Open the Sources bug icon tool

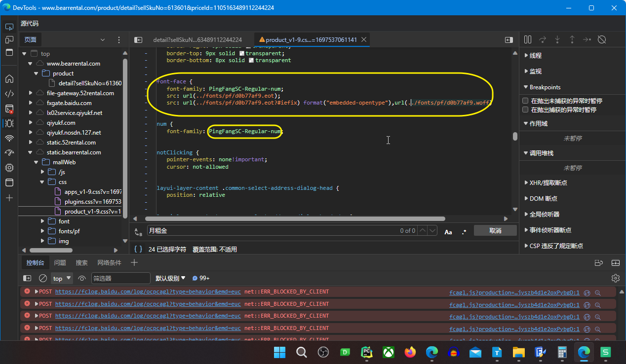click(9, 123)
